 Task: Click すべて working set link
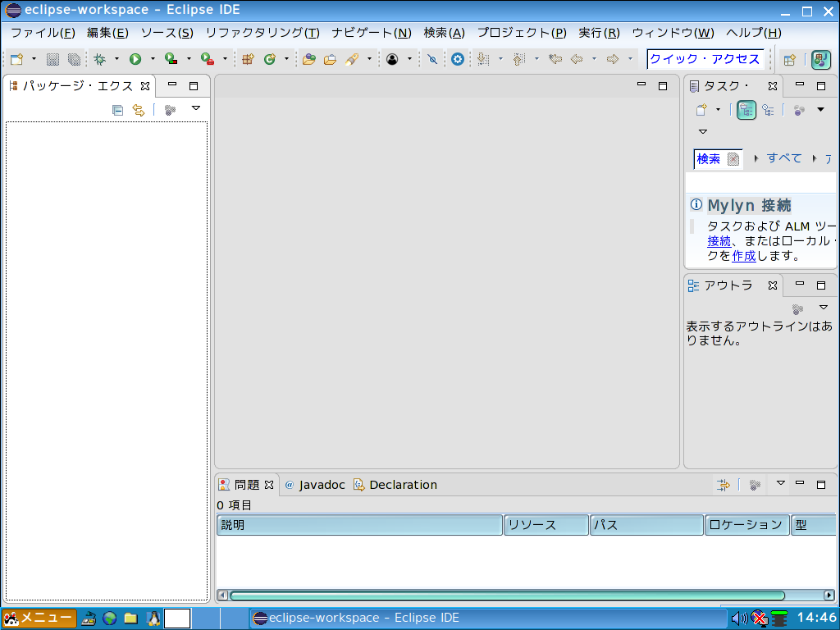click(x=783, y=158)
